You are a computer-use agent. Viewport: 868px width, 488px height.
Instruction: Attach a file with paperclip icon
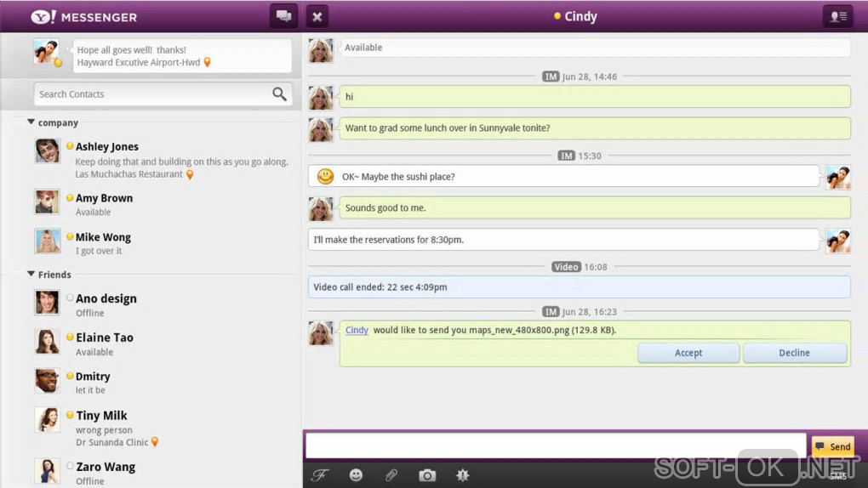click(391, 474)
